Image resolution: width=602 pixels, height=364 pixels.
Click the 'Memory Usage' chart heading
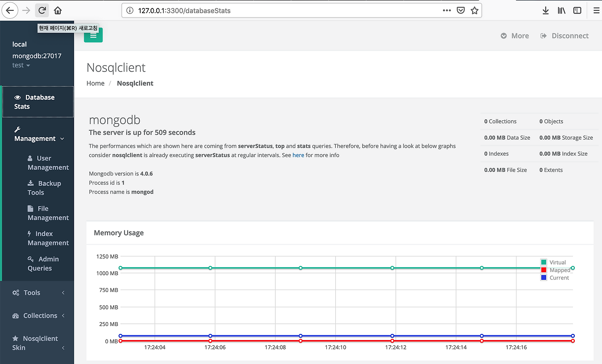(x=119, y=233)
